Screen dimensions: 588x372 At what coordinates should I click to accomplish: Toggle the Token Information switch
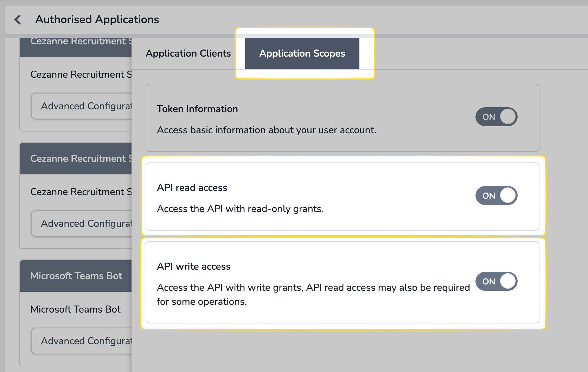click(496, 117)
